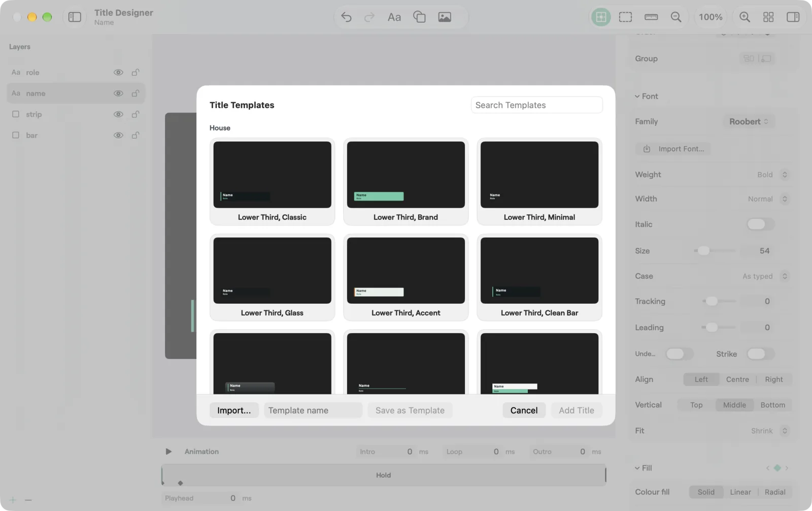Select Radial colour fill segment
Viewport: 812px width, 511px height.
pos(775,492)
